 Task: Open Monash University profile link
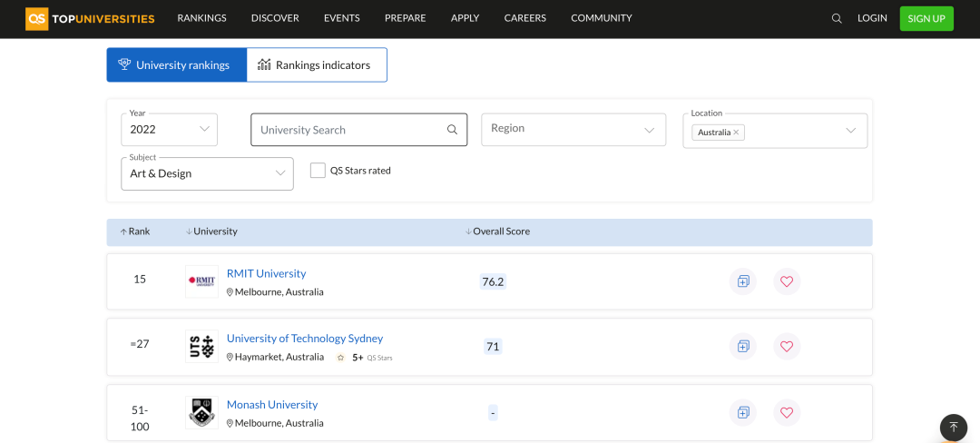(x=272, y=405)
